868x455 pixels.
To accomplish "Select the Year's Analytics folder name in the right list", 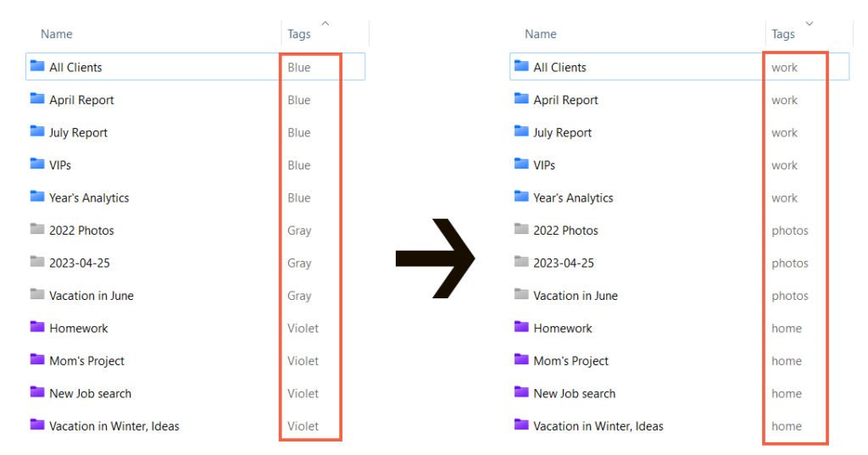I will 573,197.
